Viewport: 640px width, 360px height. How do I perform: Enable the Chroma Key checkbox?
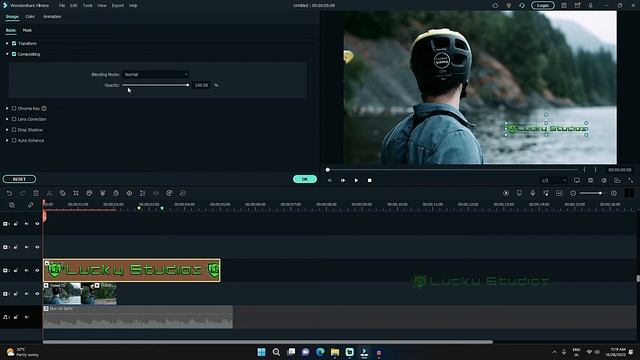click(x=14, y=109)
